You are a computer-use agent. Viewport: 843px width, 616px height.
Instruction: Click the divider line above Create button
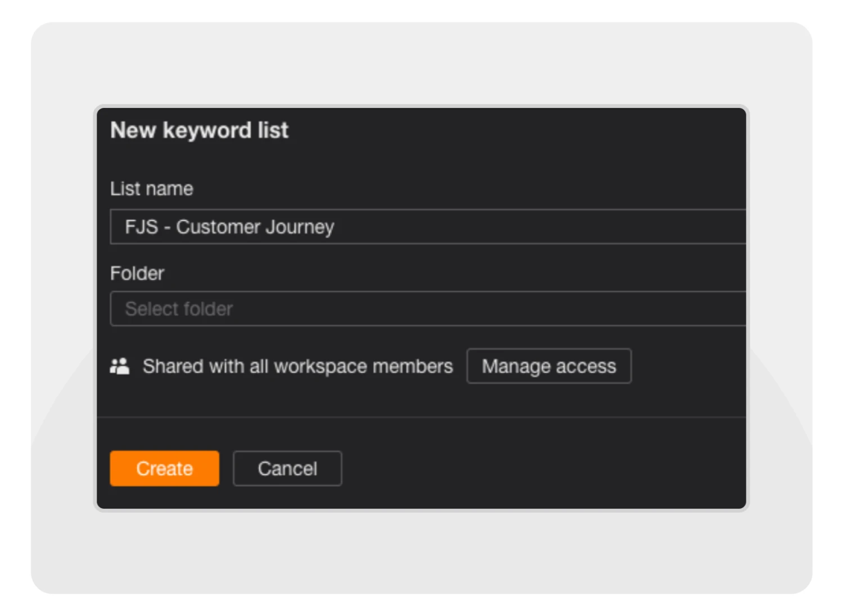point(422,417)
